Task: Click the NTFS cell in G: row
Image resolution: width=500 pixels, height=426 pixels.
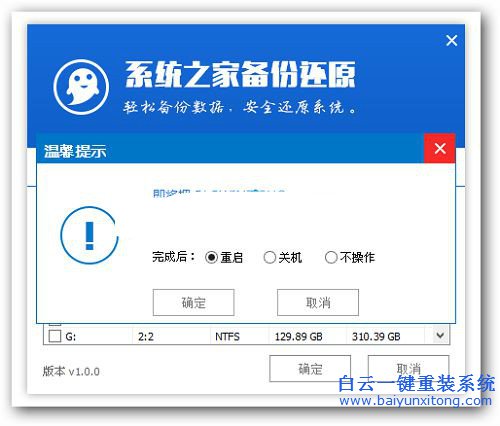Action: 227,337
